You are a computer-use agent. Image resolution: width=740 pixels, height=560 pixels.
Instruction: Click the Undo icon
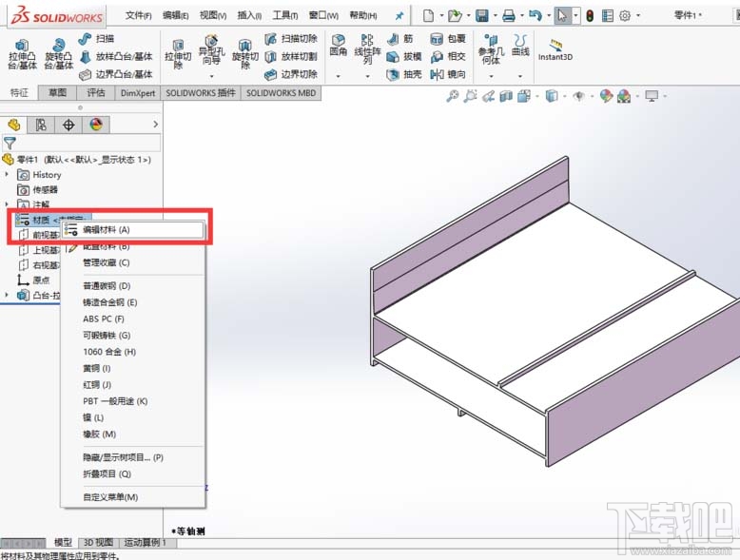(536, 16)
